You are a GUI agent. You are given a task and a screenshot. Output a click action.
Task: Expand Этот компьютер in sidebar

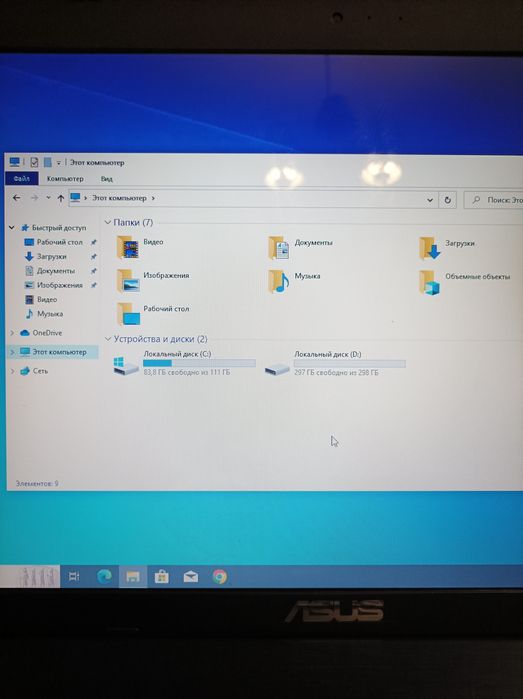12,352
